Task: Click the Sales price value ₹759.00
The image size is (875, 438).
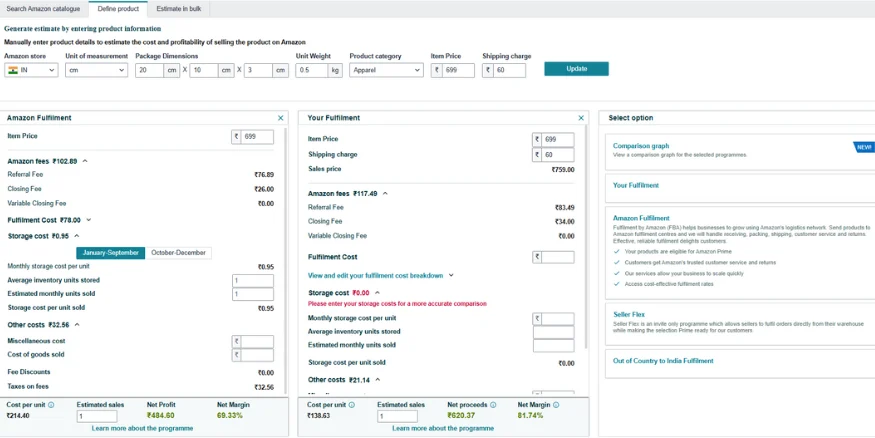Action: point(563,170)
